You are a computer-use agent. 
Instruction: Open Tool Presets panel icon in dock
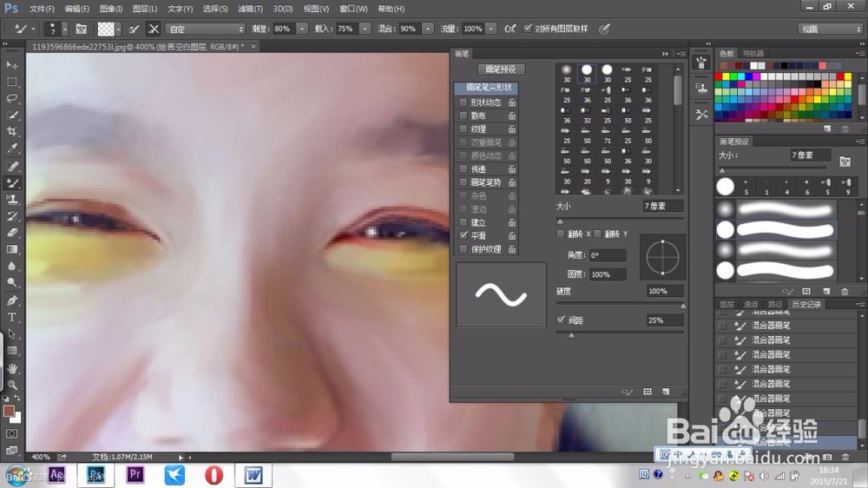point(701,115)
